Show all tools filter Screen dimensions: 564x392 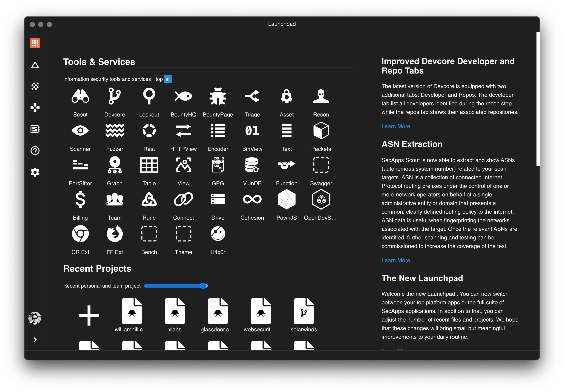click(x=168, y=79)
